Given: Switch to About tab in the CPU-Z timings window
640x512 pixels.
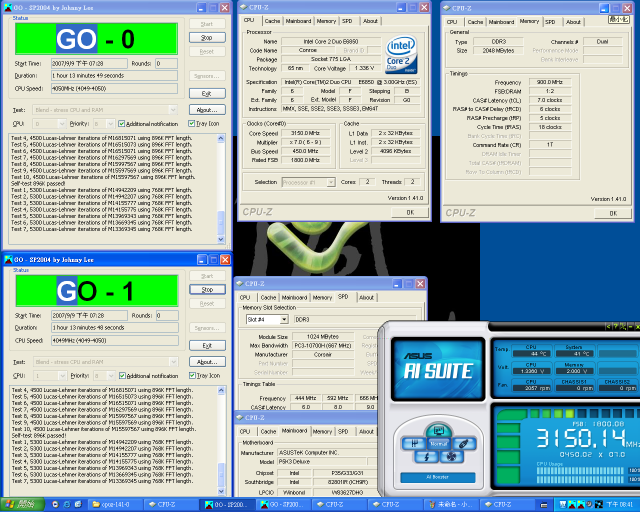Looking at the screenshot, I should click(573, 22).
